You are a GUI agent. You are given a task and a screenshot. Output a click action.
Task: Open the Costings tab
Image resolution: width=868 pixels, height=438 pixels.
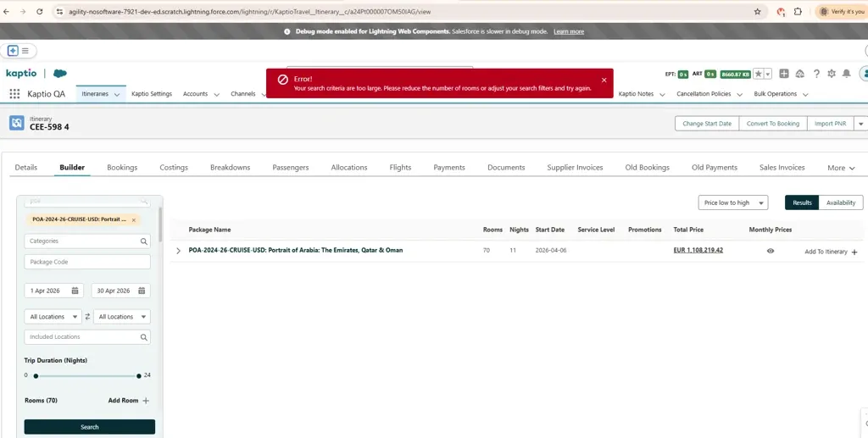pos(174,168)
